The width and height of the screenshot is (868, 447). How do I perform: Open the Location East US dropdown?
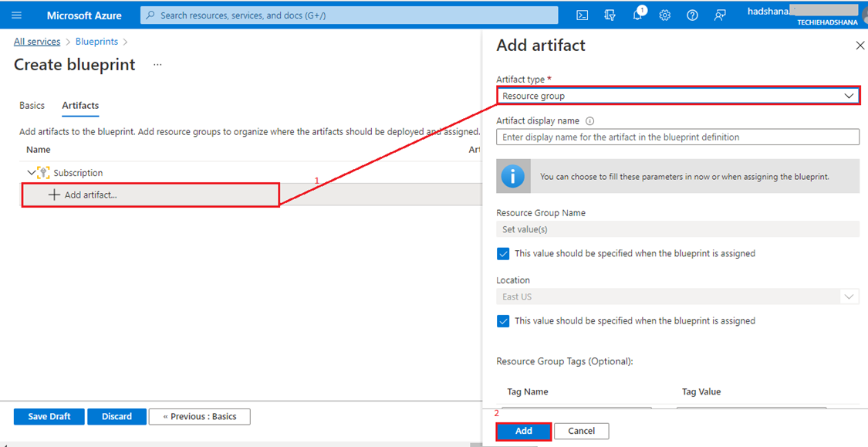pos(677,297)
